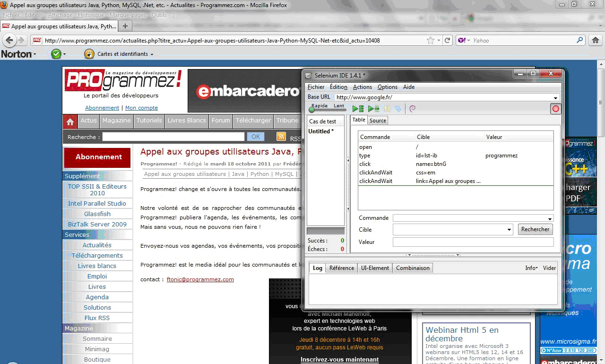
Task: Click the Rechercher button
Action: [535, 229]
